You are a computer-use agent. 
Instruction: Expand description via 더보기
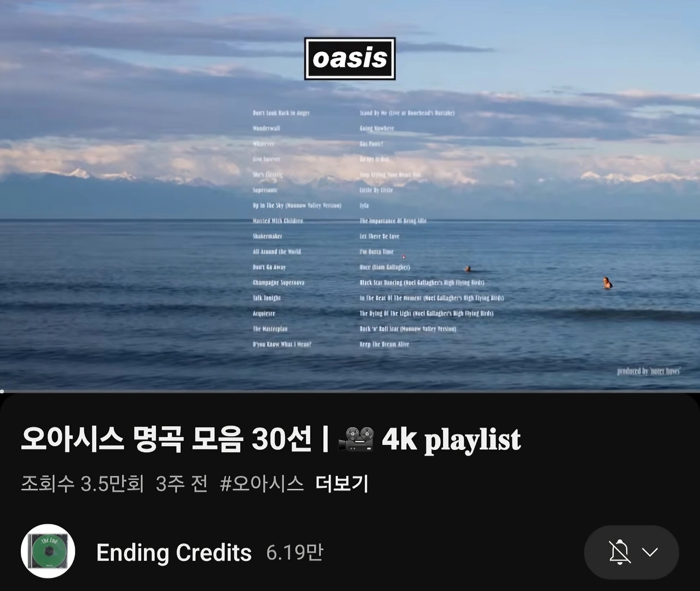[342, 483]
